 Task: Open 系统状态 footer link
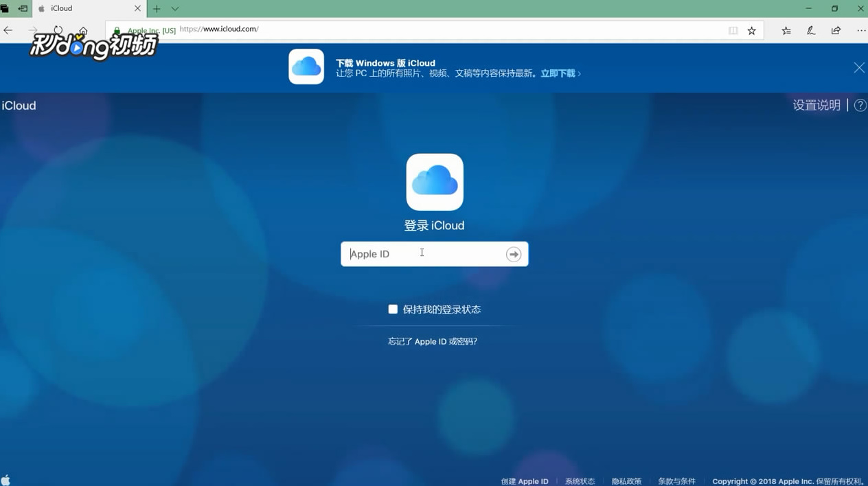tap(580, 481)
